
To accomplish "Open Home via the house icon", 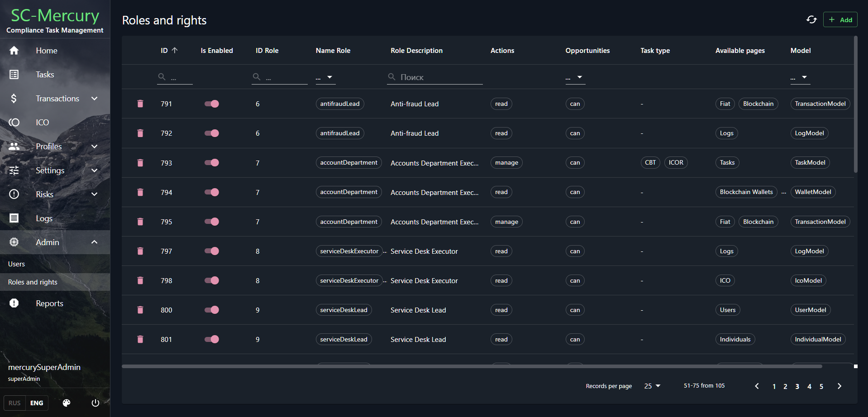I will [x=14, y=51].
